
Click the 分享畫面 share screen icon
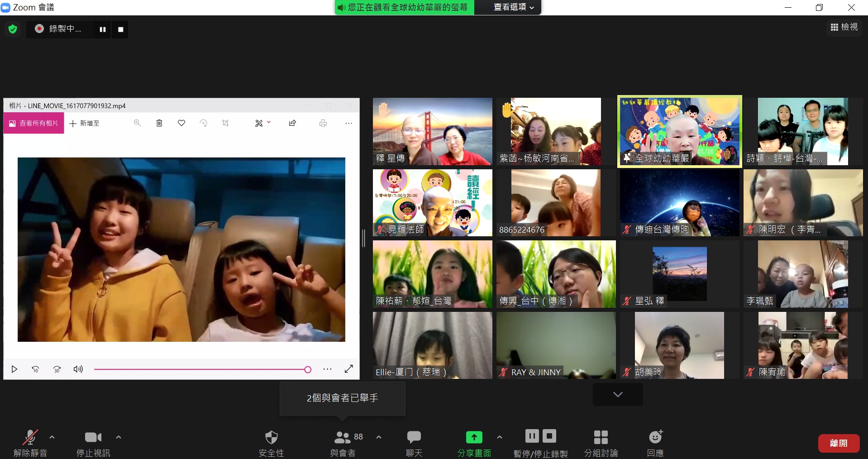474,437
